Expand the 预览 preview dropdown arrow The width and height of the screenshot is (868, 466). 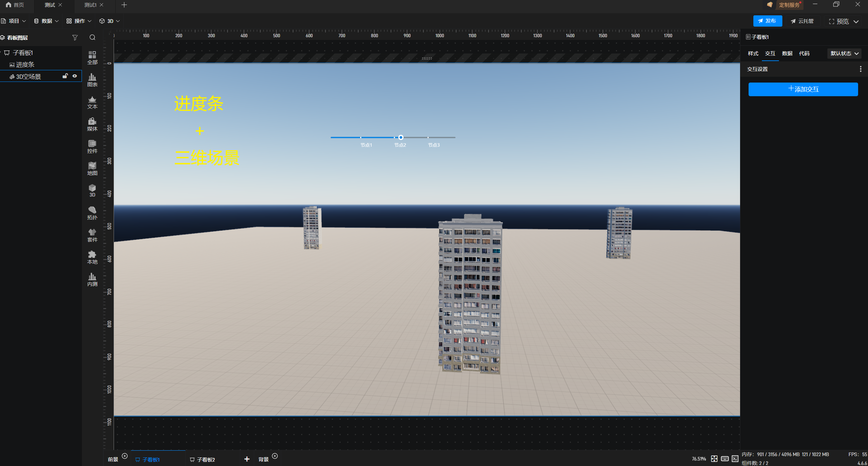coord(856,21)
